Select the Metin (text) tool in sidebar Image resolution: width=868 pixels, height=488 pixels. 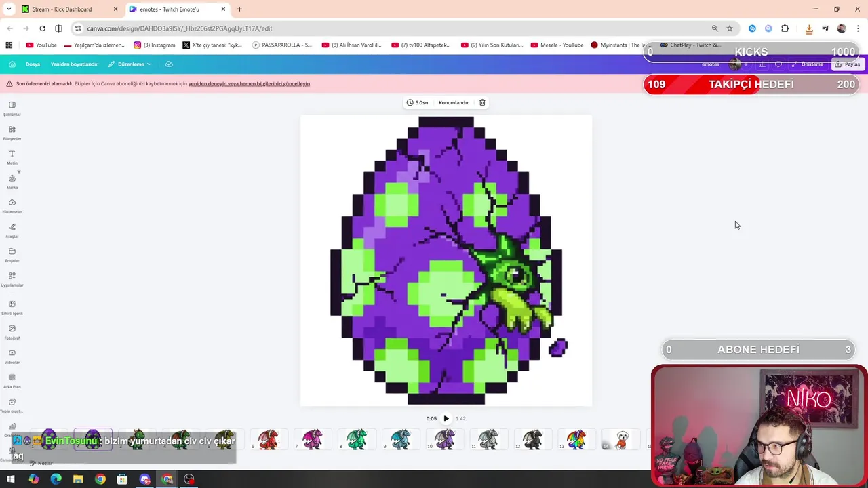[x=12, y=157]
